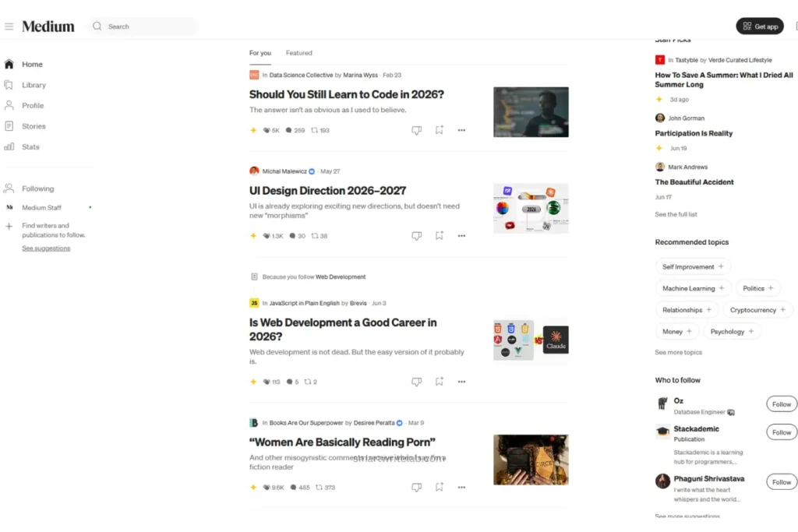Open author Marina Wyss link
The image size is (798, 532).
(360, 75)
